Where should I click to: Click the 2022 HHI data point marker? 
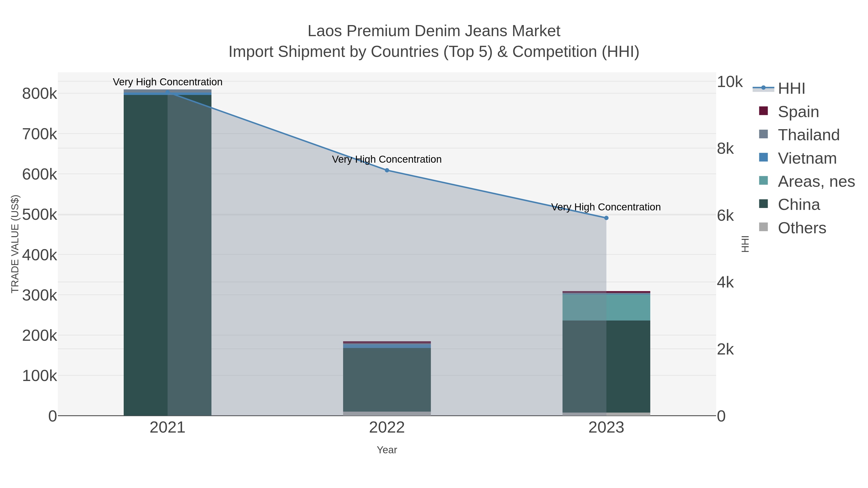(387, 170)
